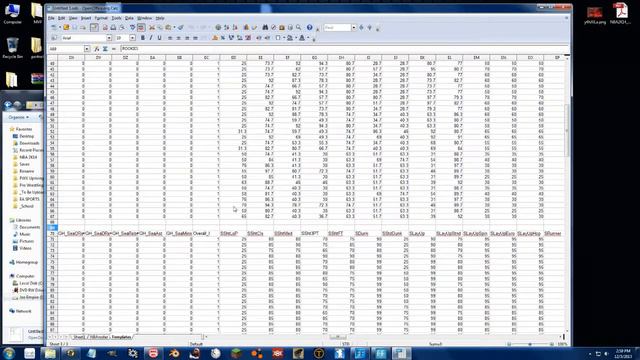Click the blue Help question mark icon

point(309,27)
